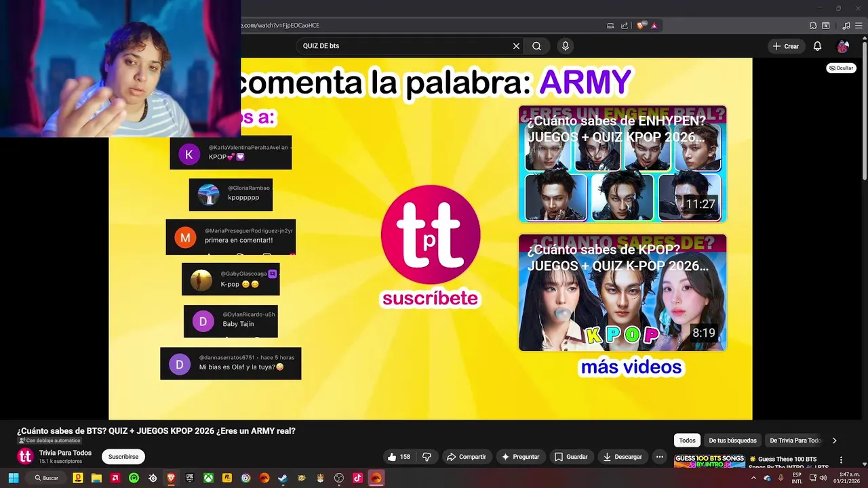Open options menu for Guess These 100 BTS video
This screenshot has height=488, width=868.
click(x=841, y=460)
